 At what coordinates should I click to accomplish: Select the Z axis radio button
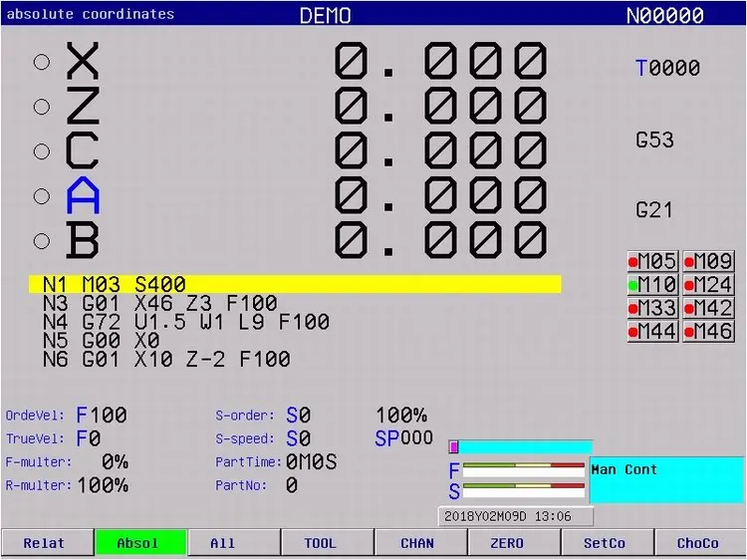pos(42,107)
